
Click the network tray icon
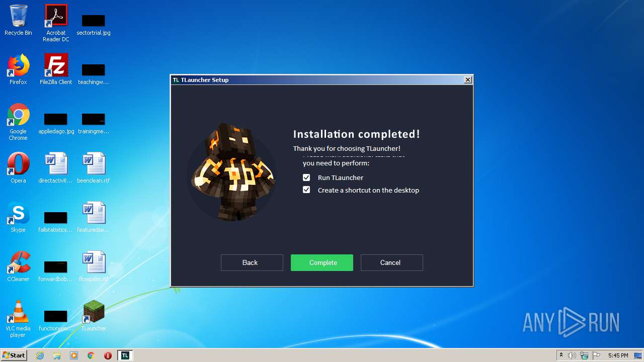pyautogui.click(x=584, y=355)
